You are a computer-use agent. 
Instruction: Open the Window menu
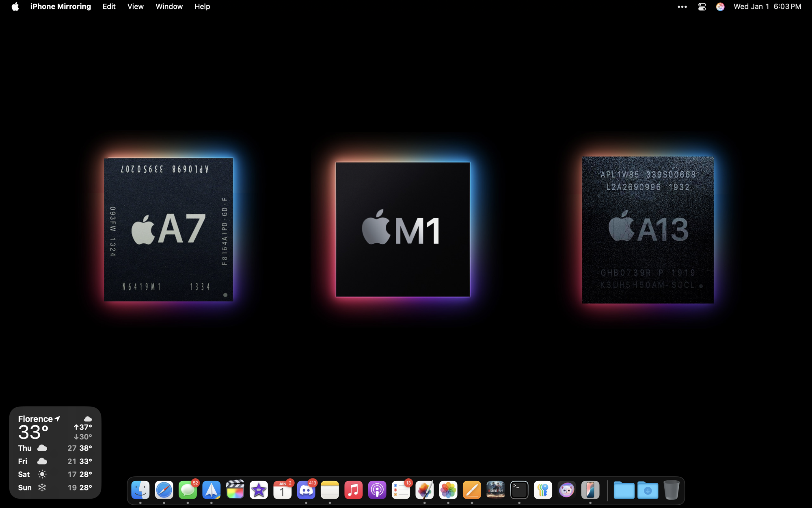point(169,7)
